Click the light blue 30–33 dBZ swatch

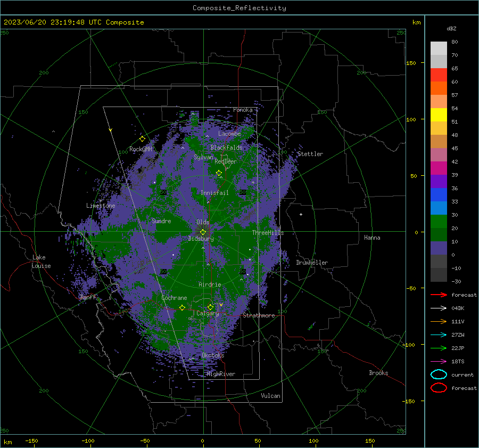pos(439,208)
